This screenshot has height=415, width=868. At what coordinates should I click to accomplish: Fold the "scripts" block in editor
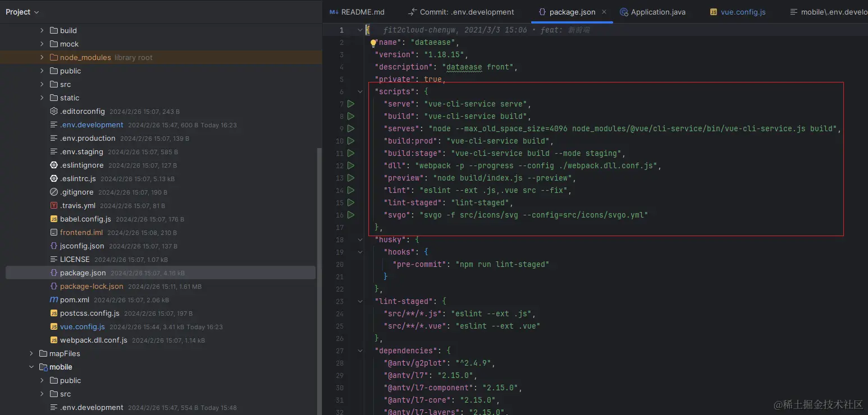tap(360, 91)
